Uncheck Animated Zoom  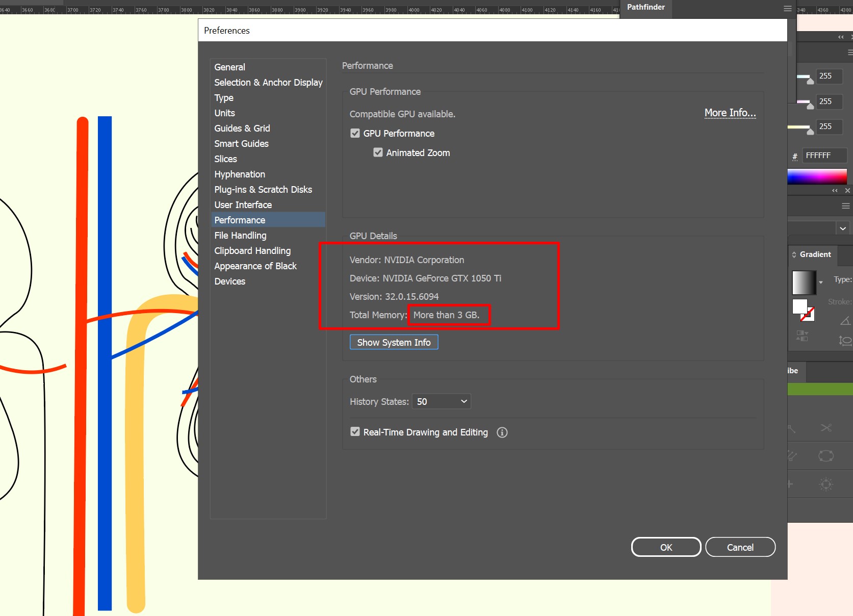coord(378,152)
